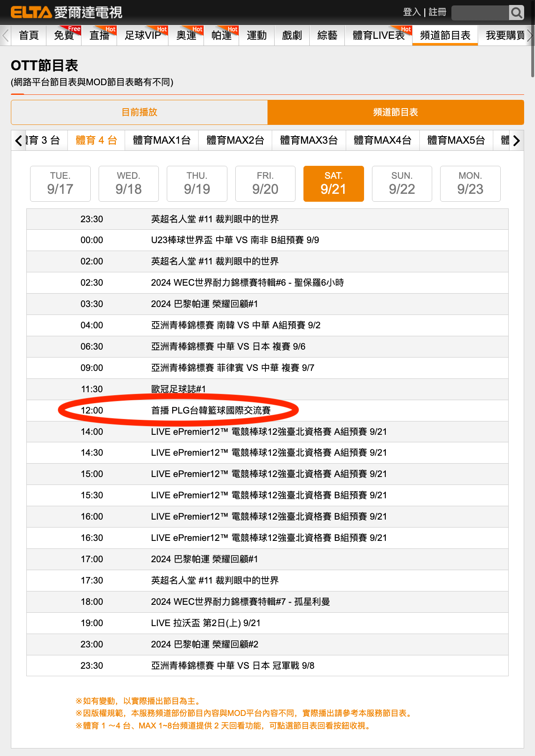Click 14:30 ePremier12 A組預賽 row
This screenshot has width=535, height=756.
267,453
